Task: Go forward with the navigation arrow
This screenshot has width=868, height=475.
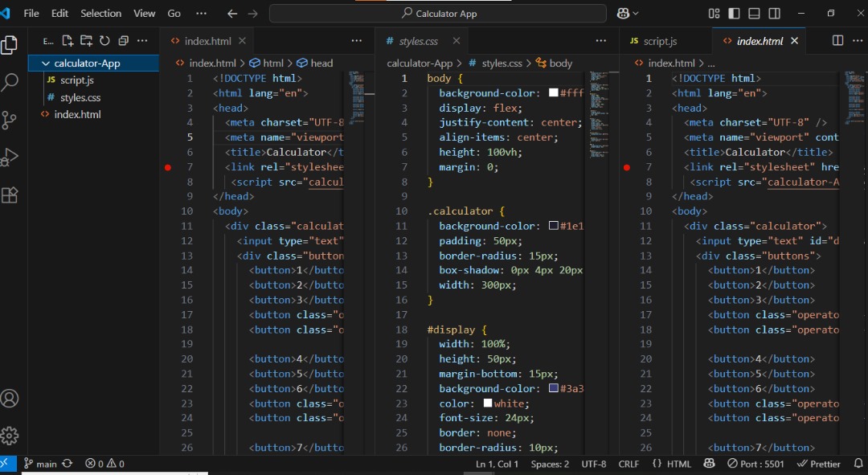Action: point(253,14)
